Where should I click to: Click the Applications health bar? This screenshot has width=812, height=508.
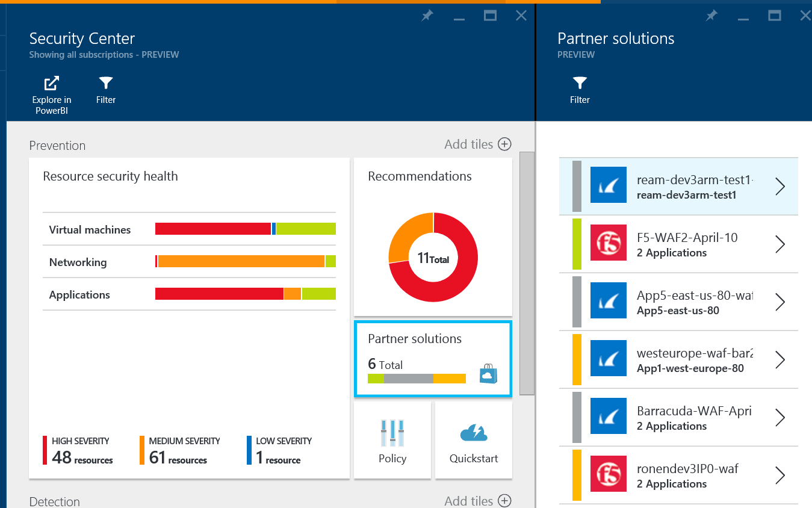[246, 294]
